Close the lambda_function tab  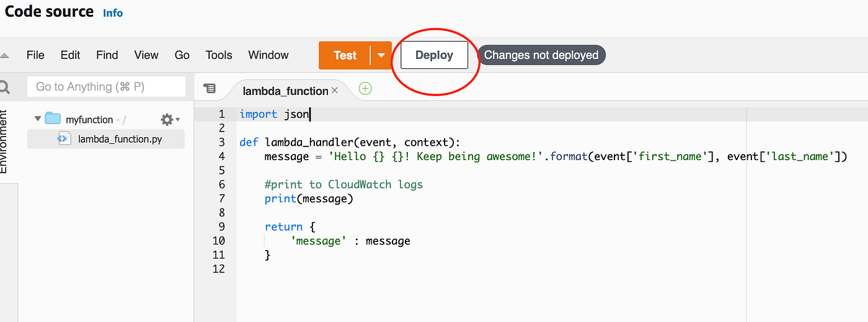tap(335, 91)
